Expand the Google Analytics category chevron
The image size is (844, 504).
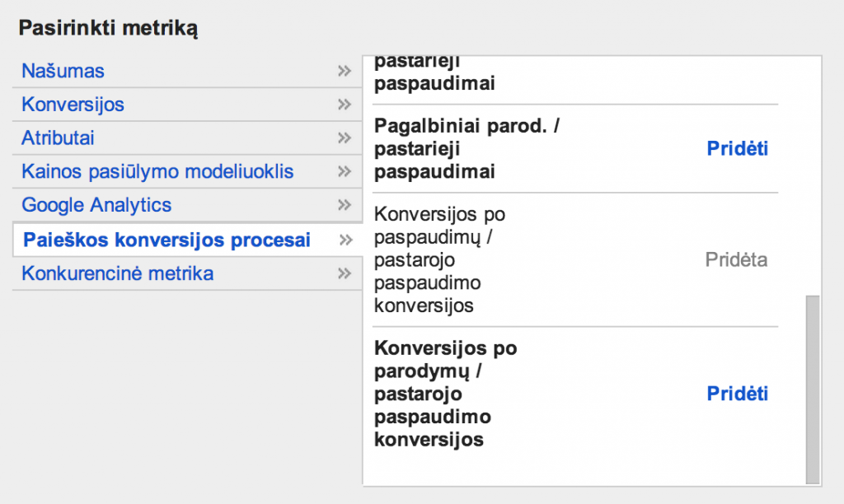(344, 205)
